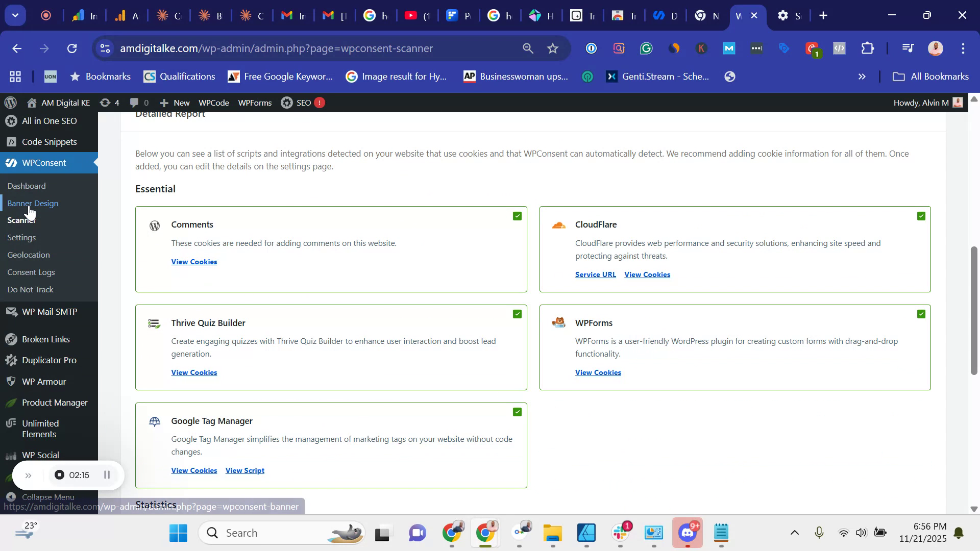Open the View Script link for Google Tag Manager
Screen dimensions: 980x551
pyautogui.click(x=244, y=470)
